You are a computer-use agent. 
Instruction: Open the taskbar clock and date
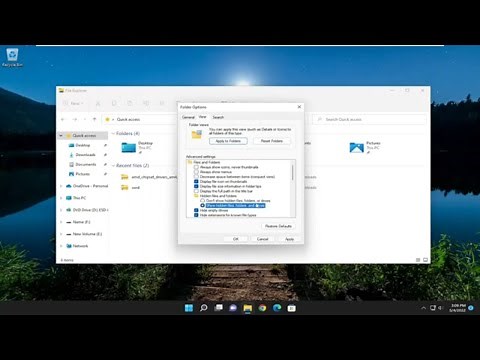pos(458,308)
